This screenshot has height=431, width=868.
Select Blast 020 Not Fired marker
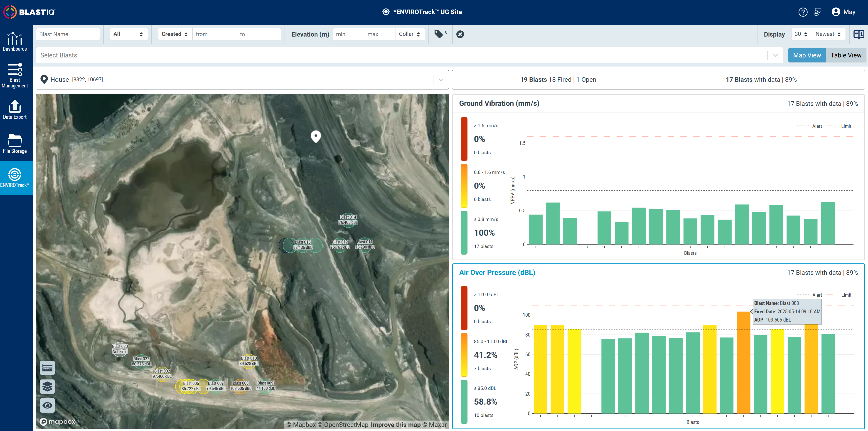(x=120, y=349)
